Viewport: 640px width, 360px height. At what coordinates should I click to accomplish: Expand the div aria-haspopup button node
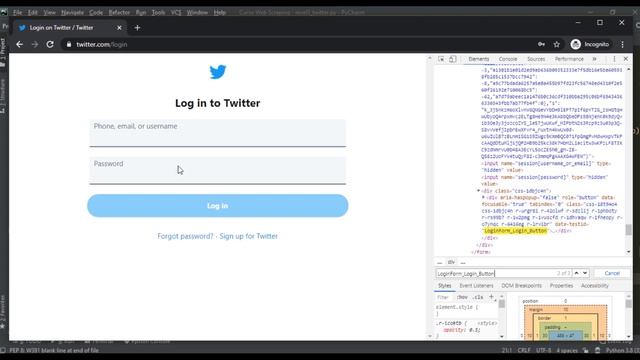[x=483, y=197]
